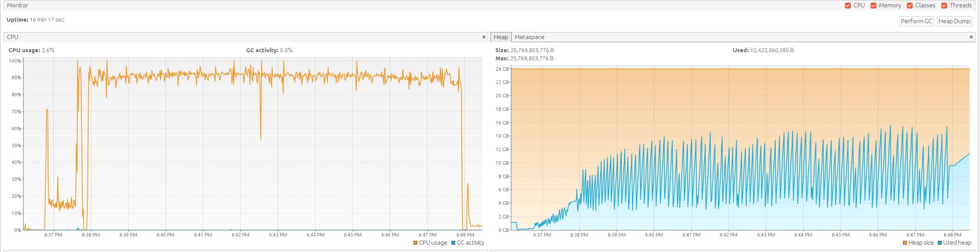Select the Heap tab
980x252 pixels.
click(500, 37)
